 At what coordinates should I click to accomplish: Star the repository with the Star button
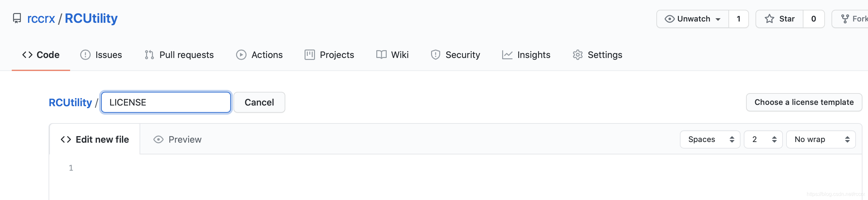coord(779,19)
